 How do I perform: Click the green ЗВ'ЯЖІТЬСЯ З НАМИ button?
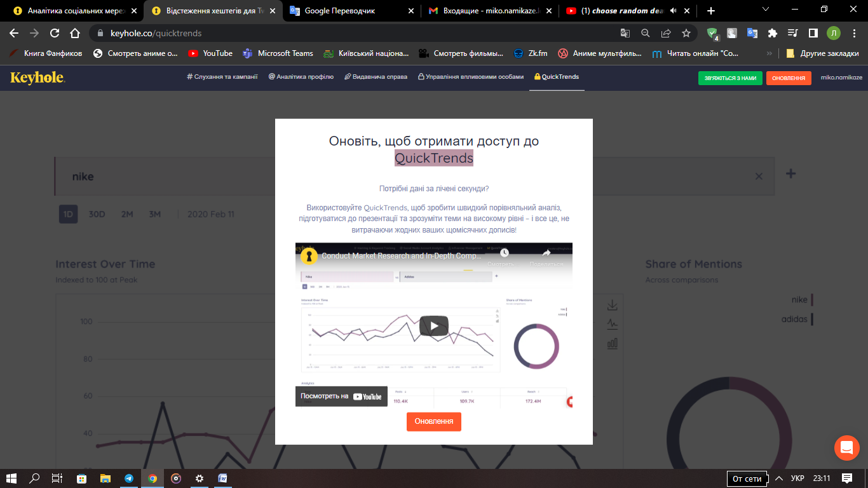pos(730,78)
